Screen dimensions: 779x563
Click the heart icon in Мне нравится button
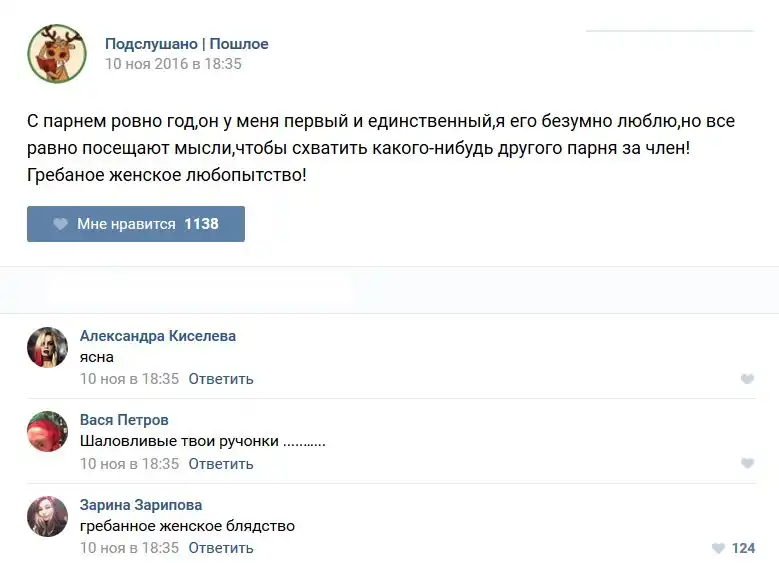61,224
